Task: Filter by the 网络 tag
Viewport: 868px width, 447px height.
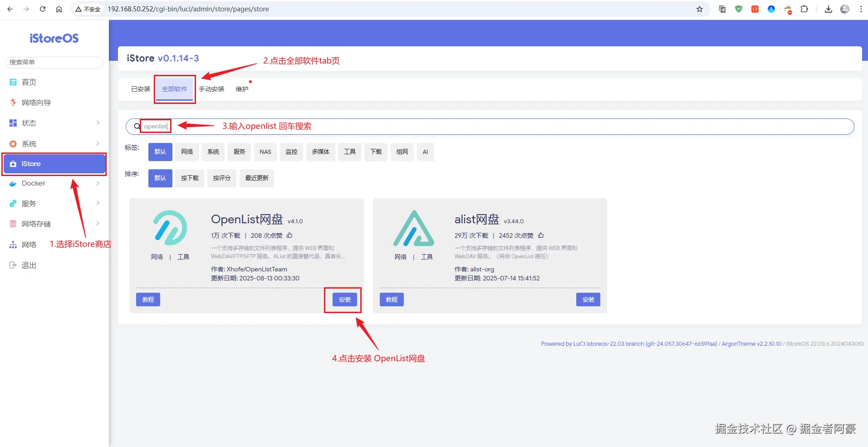Action: pos(187,152)
